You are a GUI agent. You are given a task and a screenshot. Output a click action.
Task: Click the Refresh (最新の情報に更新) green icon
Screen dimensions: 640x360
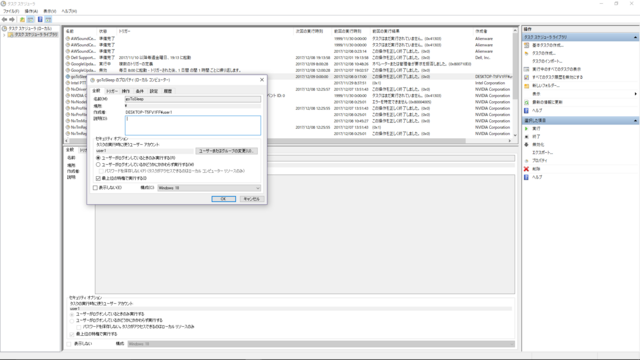[x=527, y=102]
